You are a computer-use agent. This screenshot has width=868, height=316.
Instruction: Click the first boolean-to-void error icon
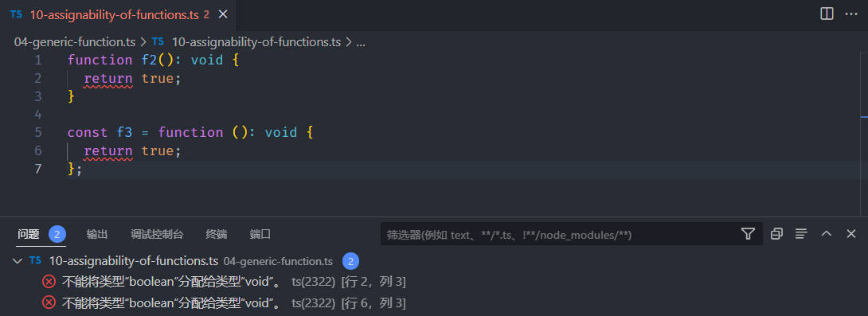coord(49,282)
